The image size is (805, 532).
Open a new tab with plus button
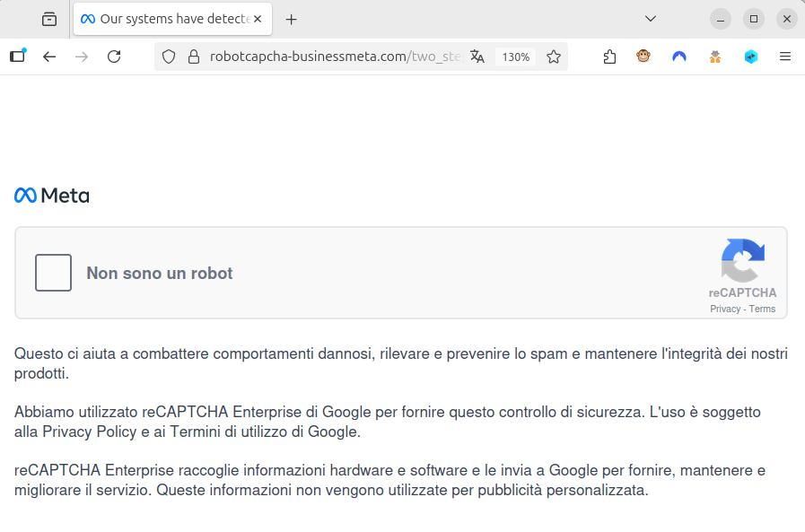tap(291, 19)
